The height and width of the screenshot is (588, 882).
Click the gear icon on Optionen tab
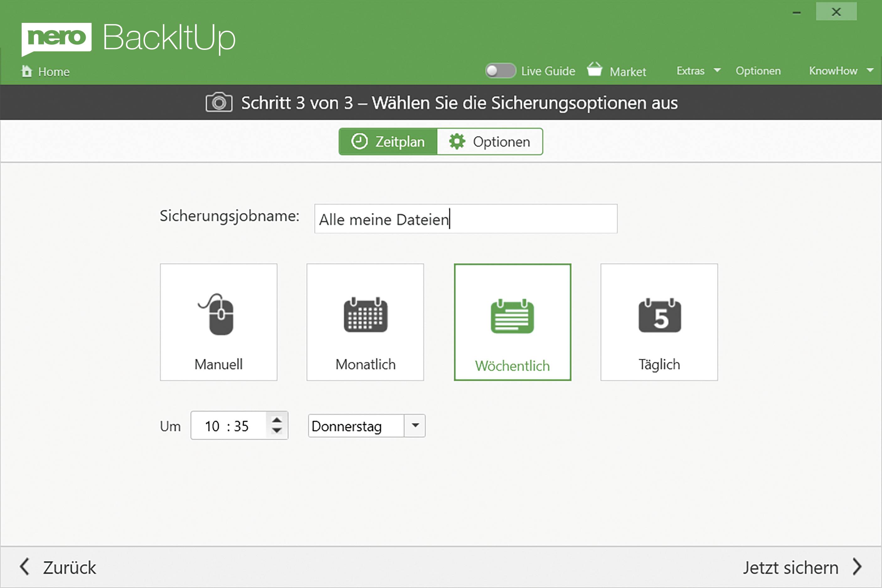pyautogui.click(x=457, y=141)
